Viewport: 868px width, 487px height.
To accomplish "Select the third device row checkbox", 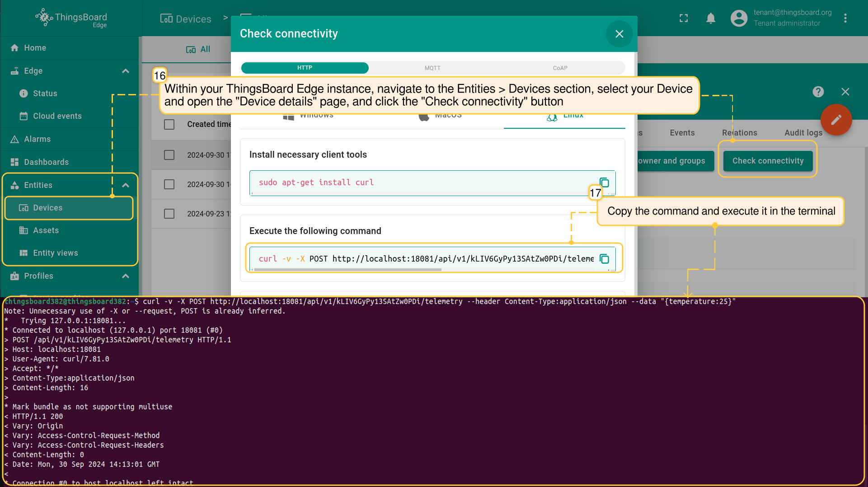I will [169, 214].
